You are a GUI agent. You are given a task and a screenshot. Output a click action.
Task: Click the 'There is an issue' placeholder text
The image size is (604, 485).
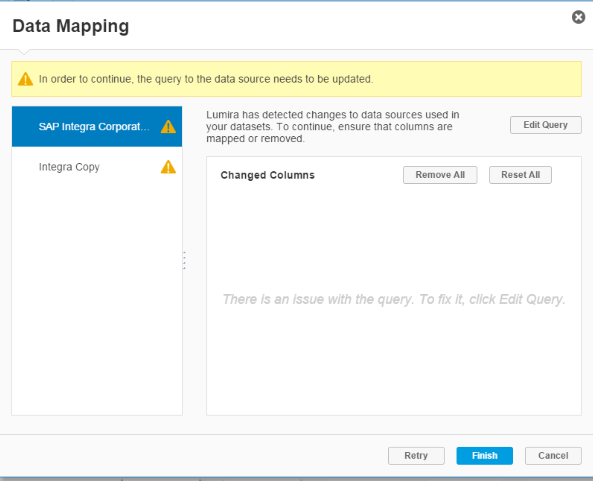(x=394, y=299)
